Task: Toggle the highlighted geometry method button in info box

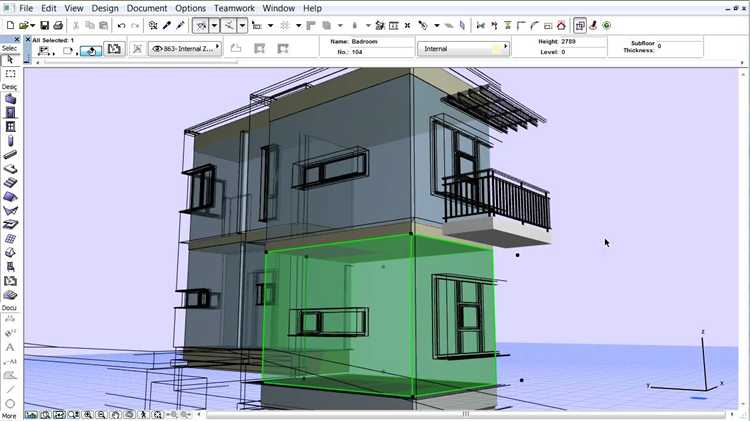Action: [91, 49]
